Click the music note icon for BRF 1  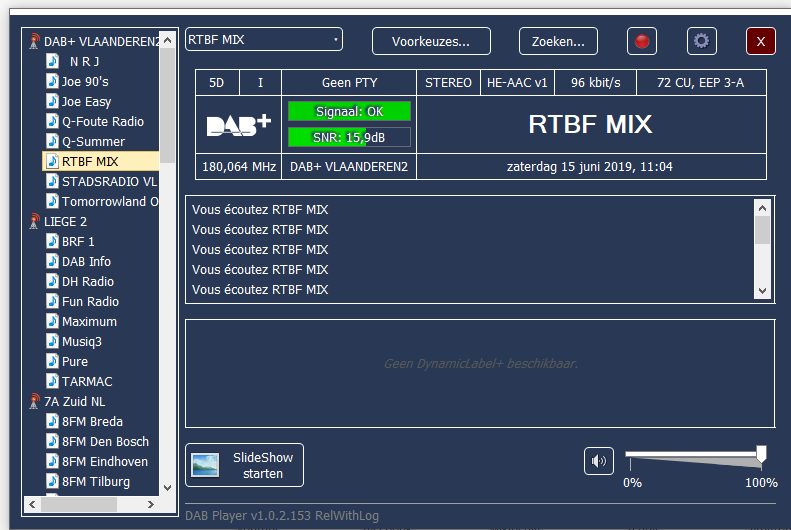tap(52, 241)
